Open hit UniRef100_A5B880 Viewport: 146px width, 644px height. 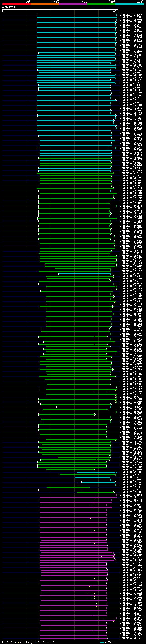(x=131, y=30)
